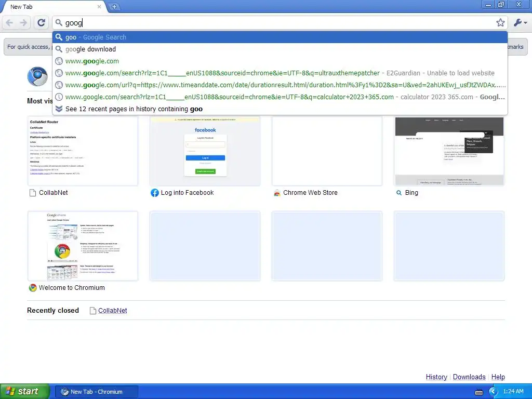532x399 pixels.
Task: Click the Bing magnifier favicon
Action: pos(399,193)
